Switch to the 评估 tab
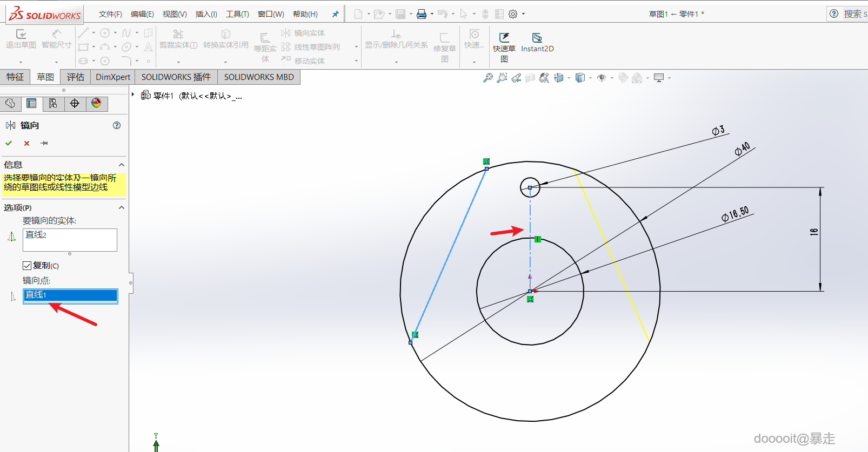This screenshot has height=452, width=868. click(x=75, y=77)
